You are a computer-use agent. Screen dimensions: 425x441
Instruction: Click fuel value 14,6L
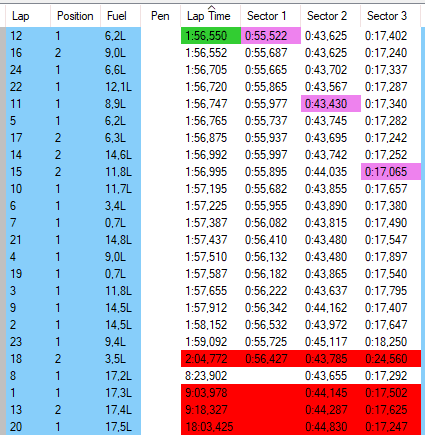[118, 155]
